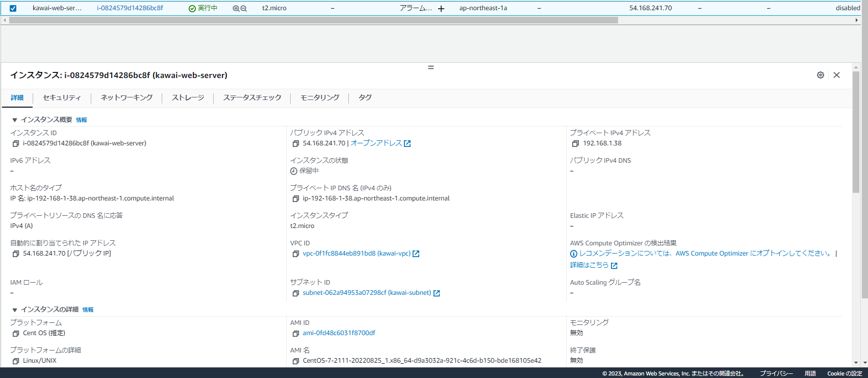The height and width of the screenshot is (378, 868).
Task: Open 情報 link beside インスタンスの詳細
Action: pyautogui.click(x=88, y=310)
